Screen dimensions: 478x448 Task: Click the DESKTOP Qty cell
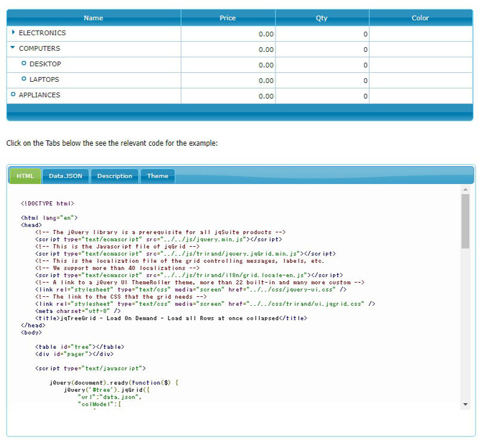click(x=322, y=65)
